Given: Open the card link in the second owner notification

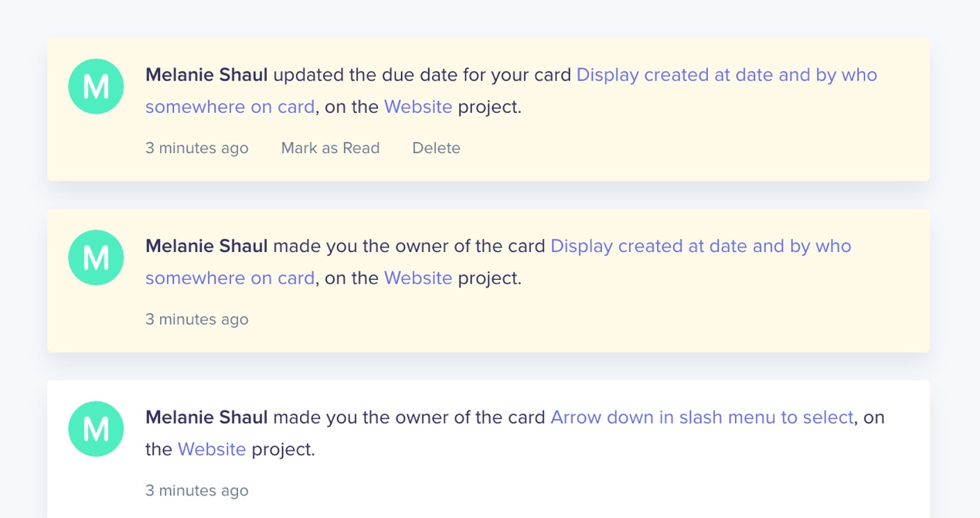Looking at the screenshot, I should 700,246.
